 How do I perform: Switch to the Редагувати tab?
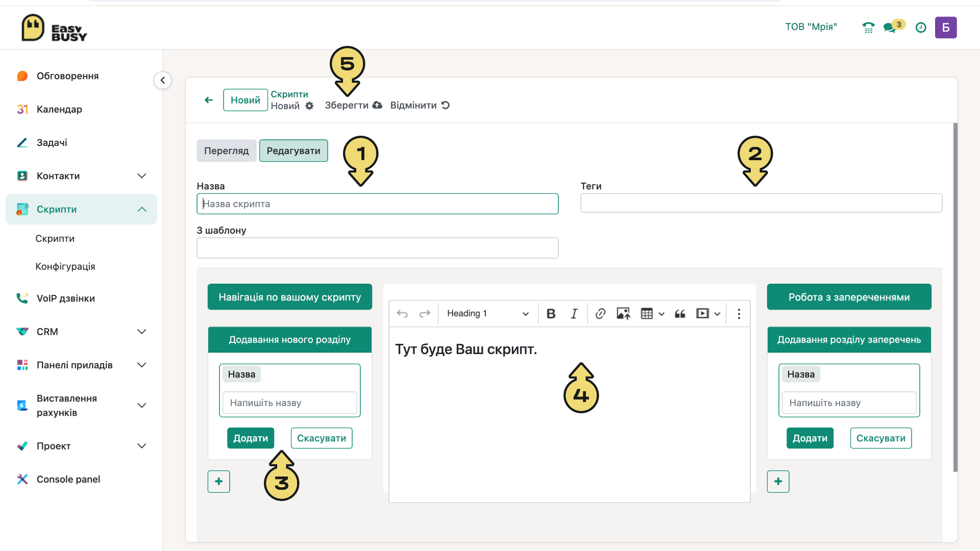coord(293,151)
